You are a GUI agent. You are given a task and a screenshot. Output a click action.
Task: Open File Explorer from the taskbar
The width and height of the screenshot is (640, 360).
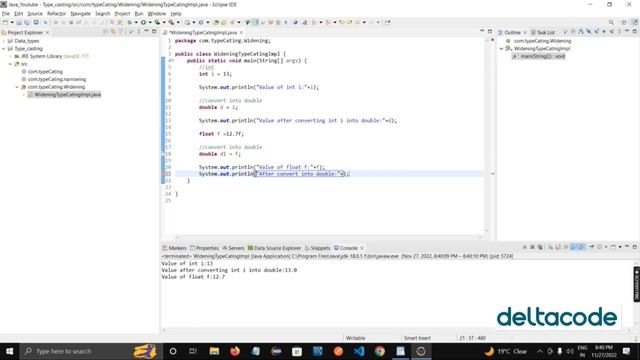214,351
